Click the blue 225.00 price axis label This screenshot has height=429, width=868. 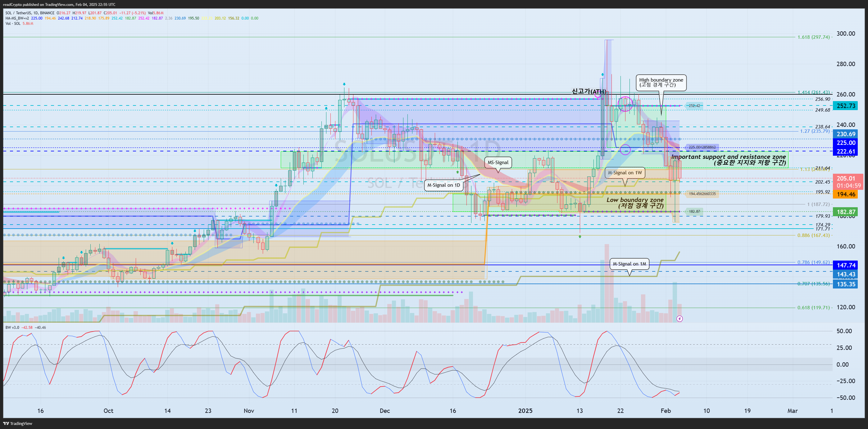point(846,143)
